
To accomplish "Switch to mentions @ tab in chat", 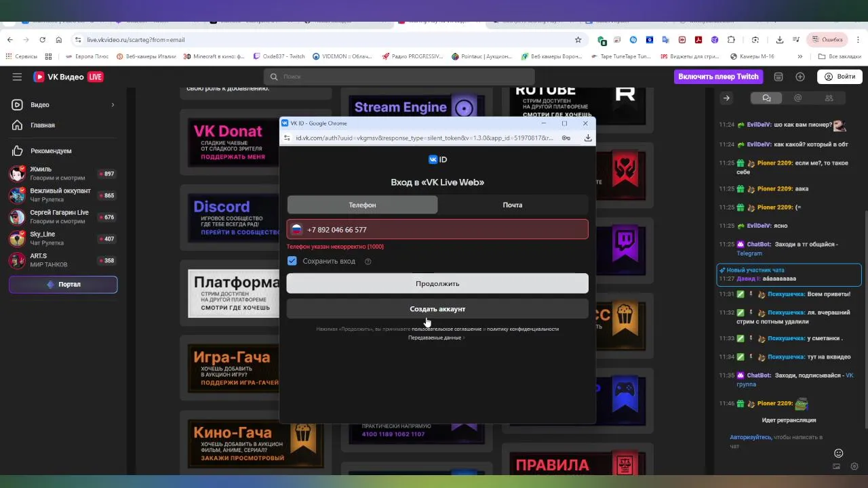I will tap(797, 98).
